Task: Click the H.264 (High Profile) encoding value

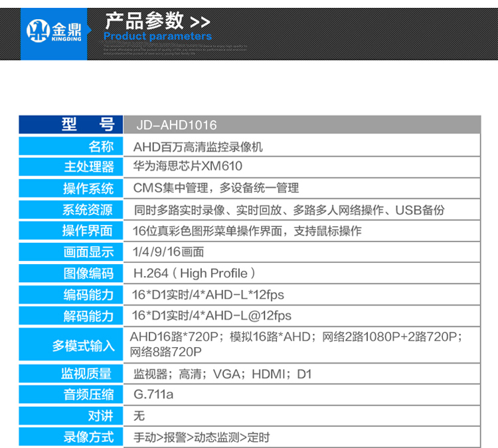Action: (x=194, y=273)
